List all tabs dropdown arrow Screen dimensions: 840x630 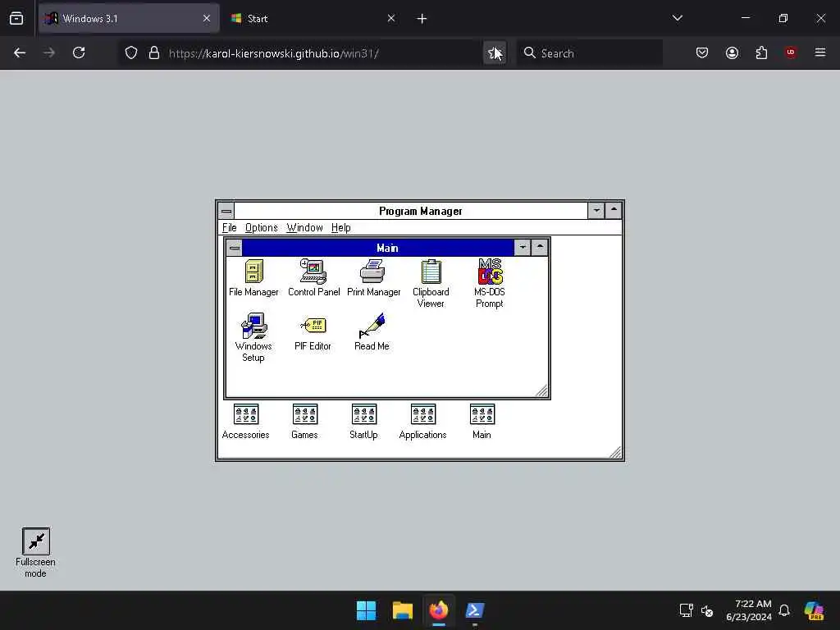677,18
